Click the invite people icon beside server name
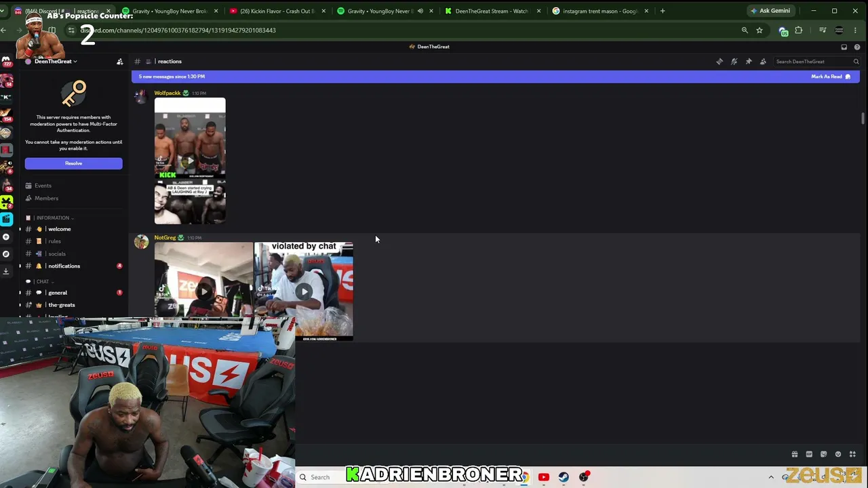Viewport: 868px width, 488px height. (120, 62)
